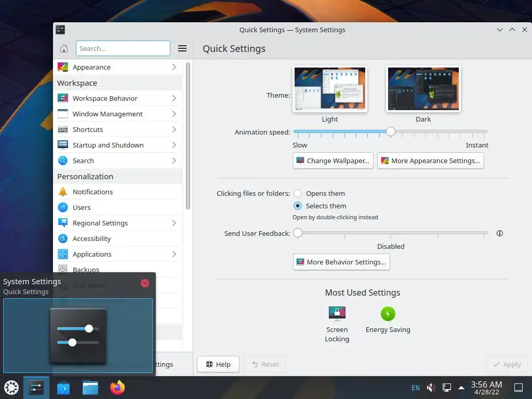Click the Help button
This screenshot has height=399, width=532.
[218, 364]
